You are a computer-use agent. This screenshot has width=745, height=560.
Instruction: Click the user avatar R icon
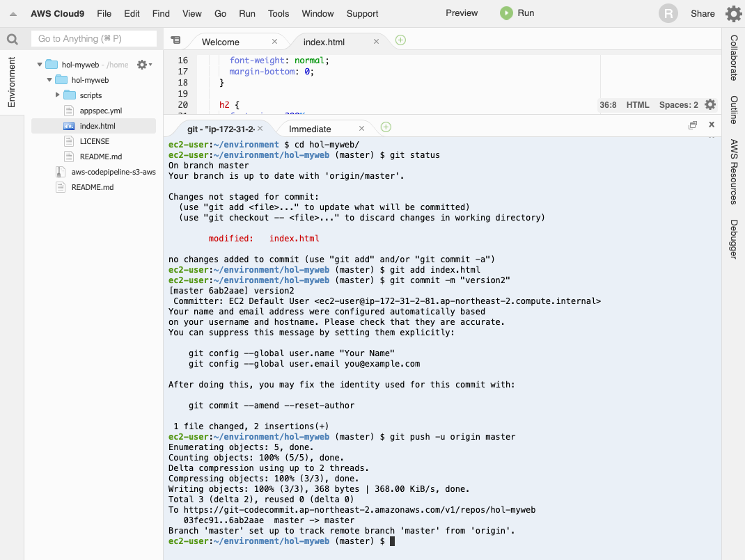coord(668,13)
